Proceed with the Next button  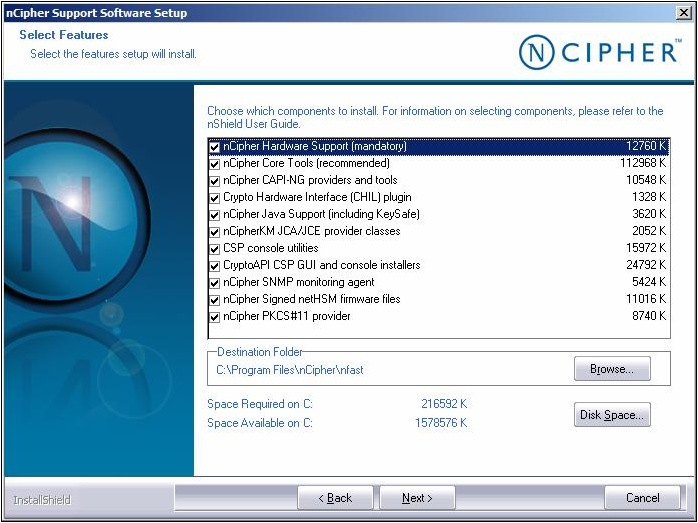tap(417, 498)
